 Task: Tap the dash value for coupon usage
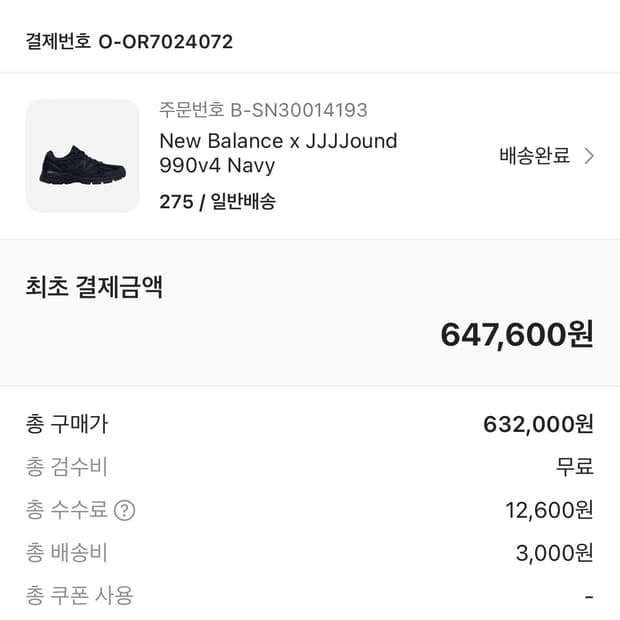pos(589,596)
